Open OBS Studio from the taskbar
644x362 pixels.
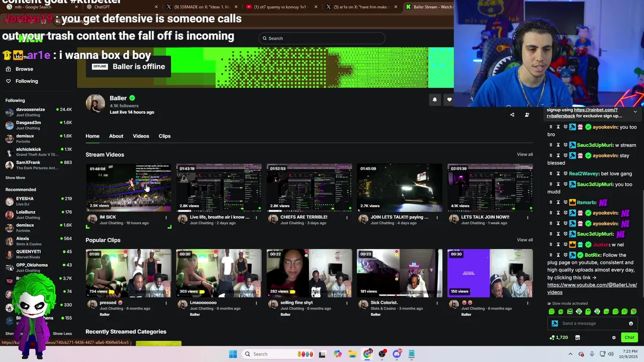(382, 354)
